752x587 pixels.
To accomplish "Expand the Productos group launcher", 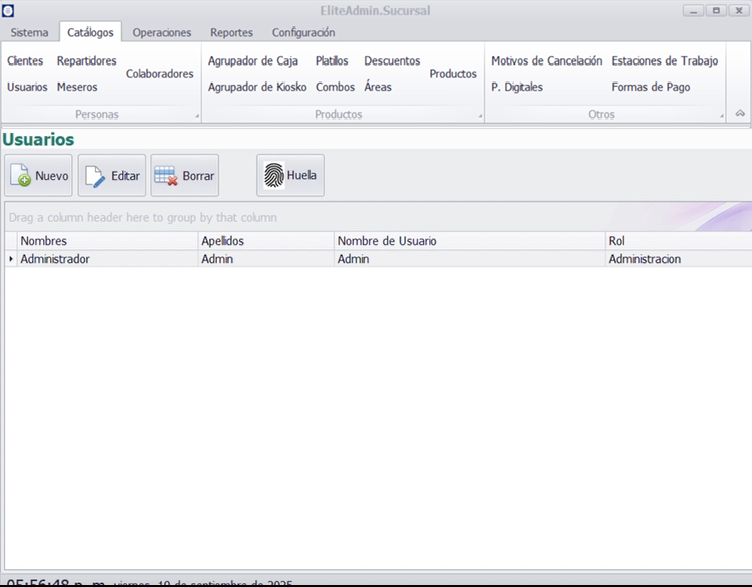I will 480,117.
